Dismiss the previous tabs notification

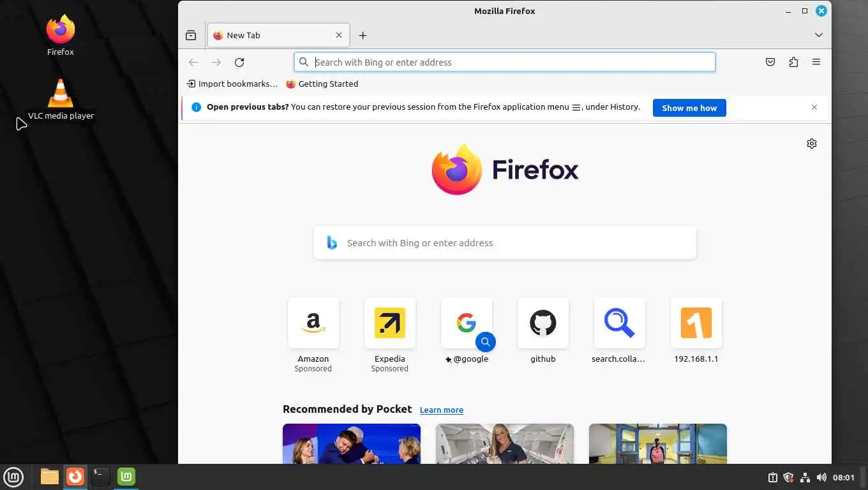click(814, 107)
